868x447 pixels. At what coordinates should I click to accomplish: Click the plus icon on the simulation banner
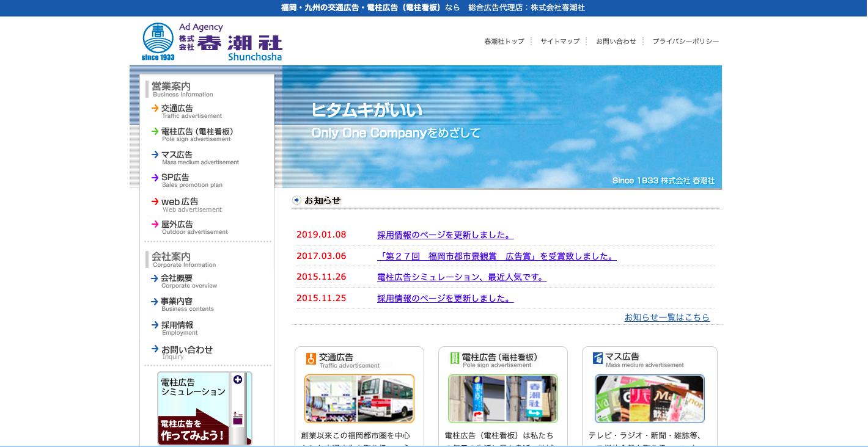(238, 379)
